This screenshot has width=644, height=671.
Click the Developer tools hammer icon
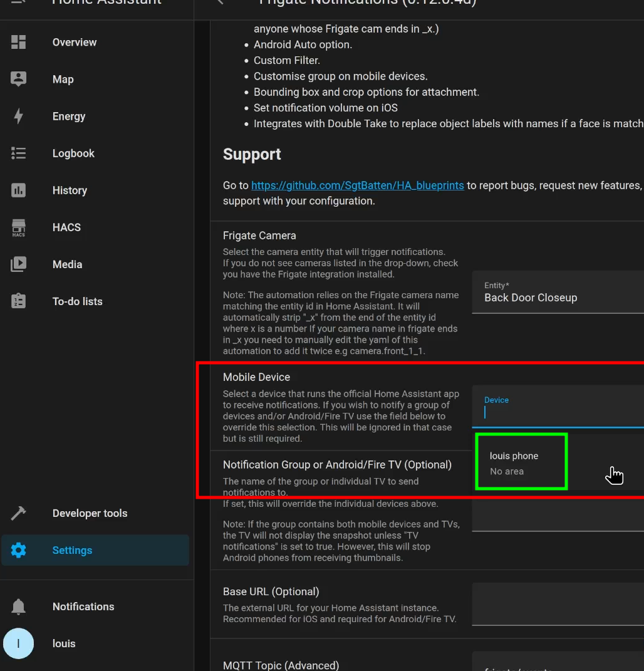pos(18,512)
